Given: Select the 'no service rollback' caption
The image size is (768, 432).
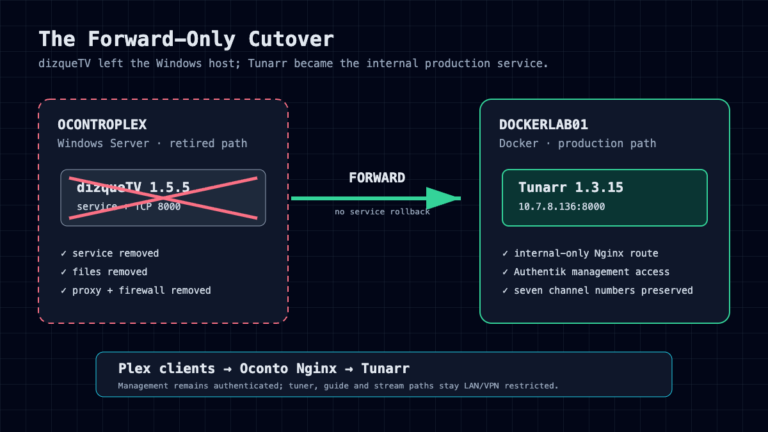Looking at the screenshot, I should tap(382, 212).
